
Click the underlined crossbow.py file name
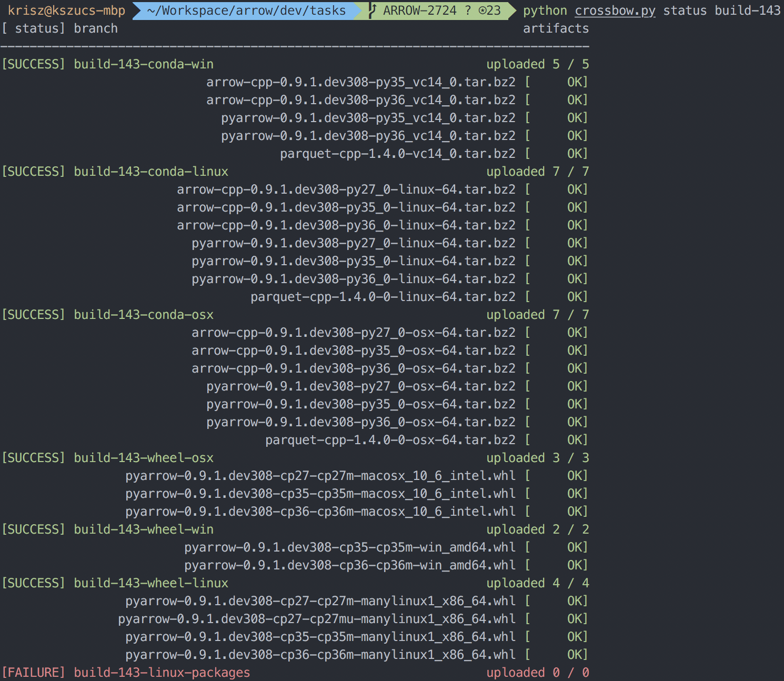coord(615,11)
